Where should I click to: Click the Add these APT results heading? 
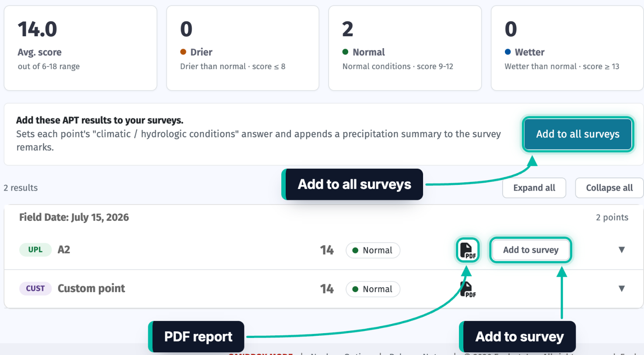point(99,120)
